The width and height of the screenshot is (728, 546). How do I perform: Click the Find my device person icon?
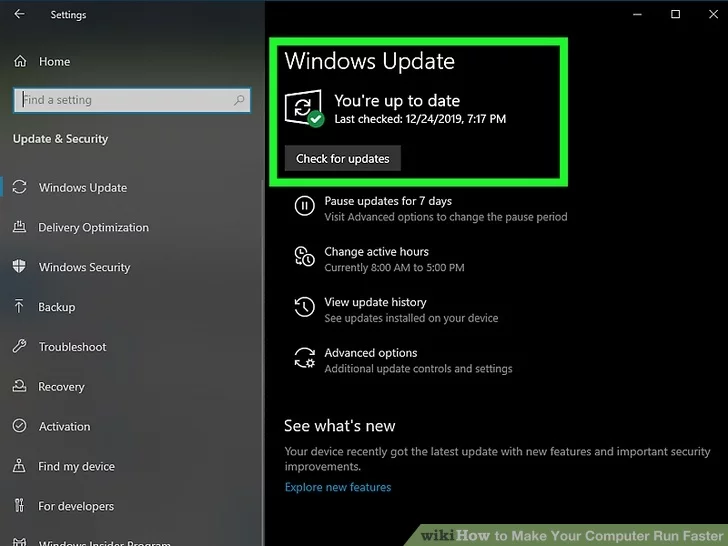19,465
